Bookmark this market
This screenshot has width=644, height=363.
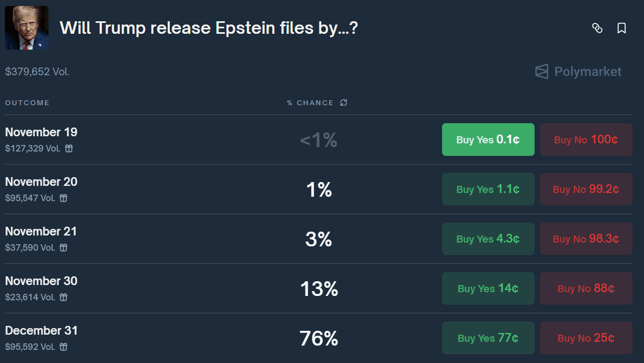pos(622,28)
